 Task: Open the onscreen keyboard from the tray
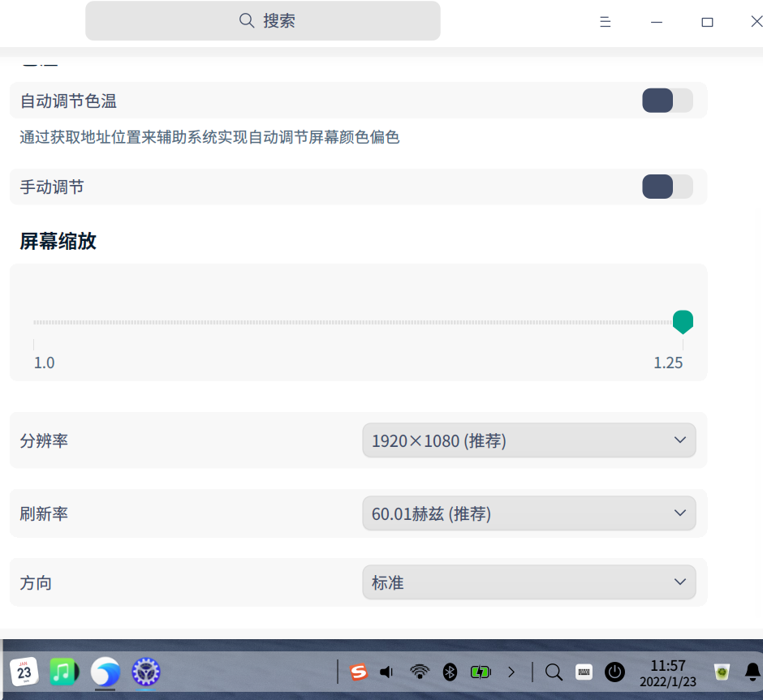pos(584,672)
